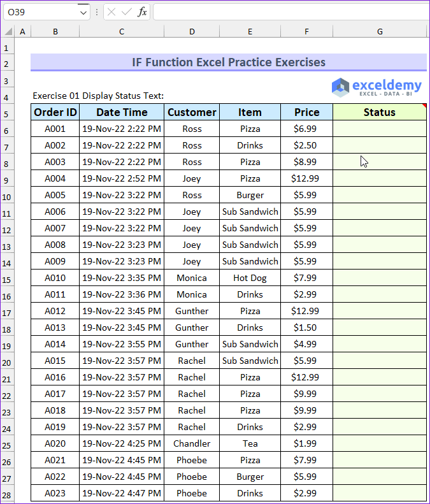Screen dimensions: 430x504
Task: Select the empty Status cell for order A001
Action: click(380, 129)
